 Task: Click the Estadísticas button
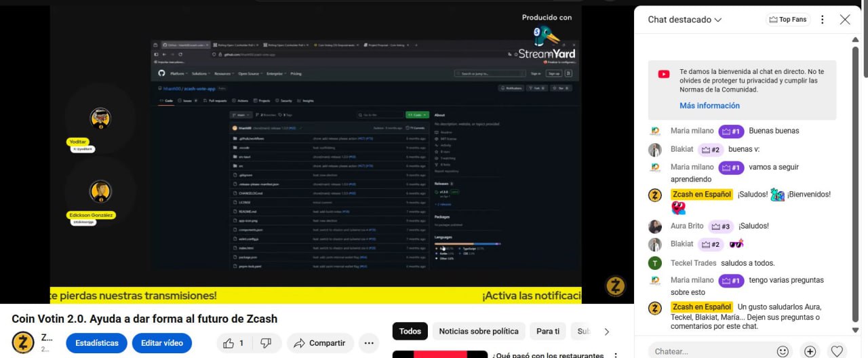96,343
